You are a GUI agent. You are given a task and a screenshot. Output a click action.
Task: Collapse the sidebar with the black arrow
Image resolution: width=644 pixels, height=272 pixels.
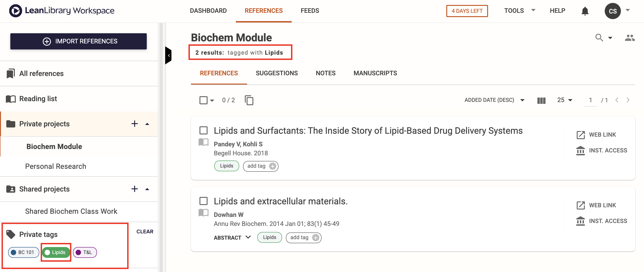(x=168, y=55)
